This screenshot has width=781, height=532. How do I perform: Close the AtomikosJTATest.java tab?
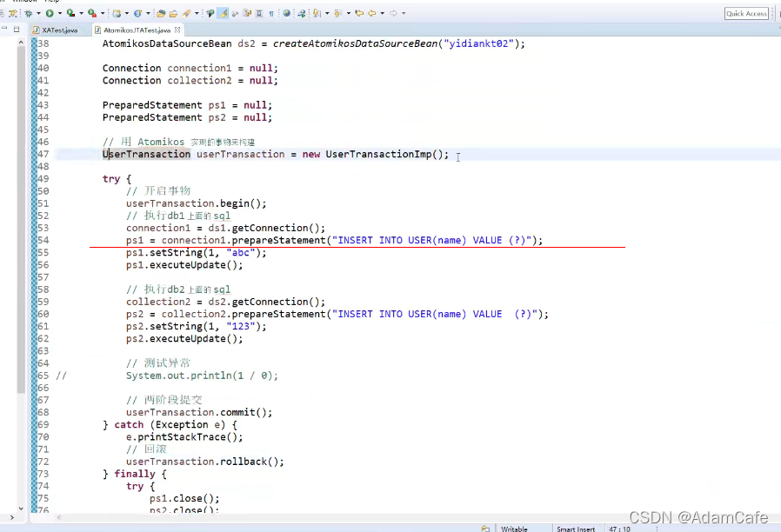point(177,30)
